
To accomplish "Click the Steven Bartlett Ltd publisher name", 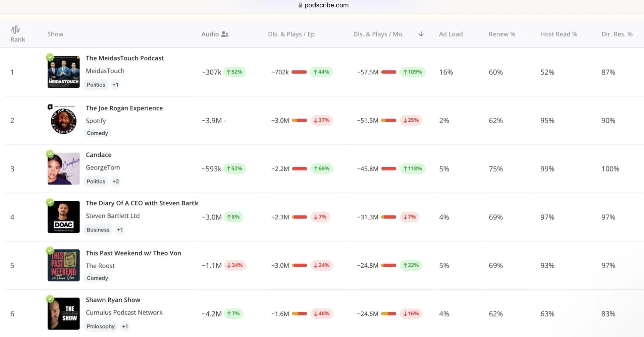I will 113,216.
